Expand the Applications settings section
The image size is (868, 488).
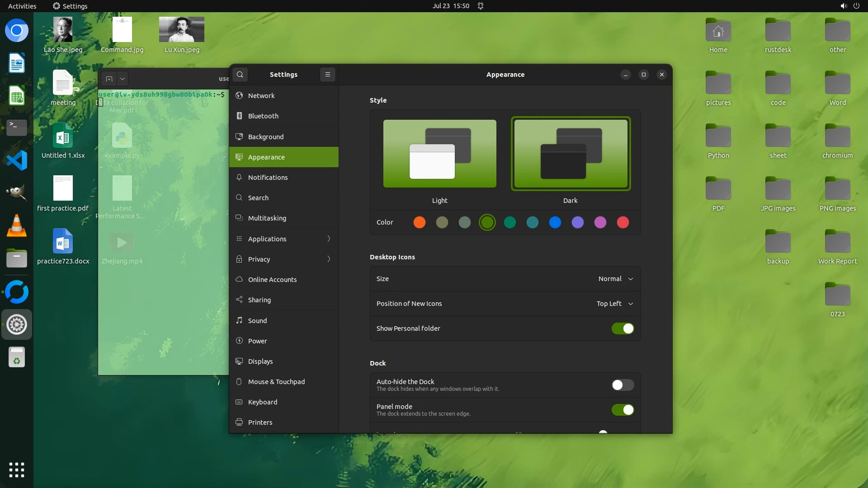coord(283,239)
